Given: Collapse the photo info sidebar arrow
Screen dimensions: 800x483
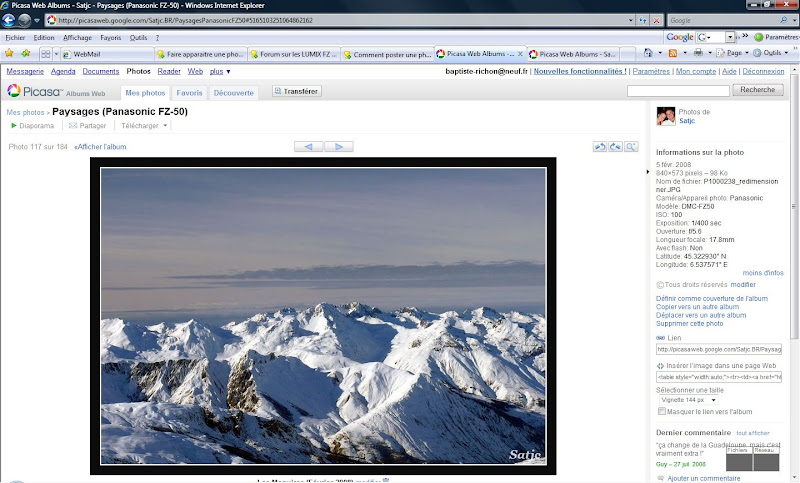Looking at the screenshot, I should tap(647, 172).
